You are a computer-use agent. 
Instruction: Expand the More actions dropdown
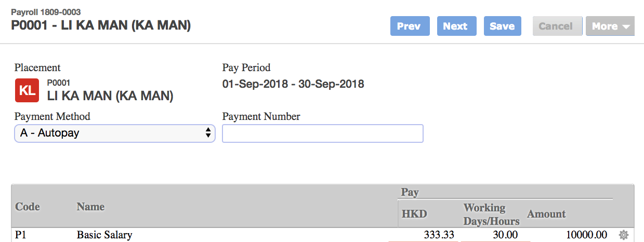[x=611, y=26]
